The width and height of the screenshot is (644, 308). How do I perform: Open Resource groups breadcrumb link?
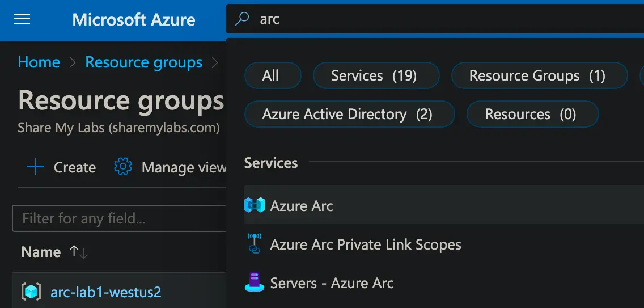(x=143, y=62)
